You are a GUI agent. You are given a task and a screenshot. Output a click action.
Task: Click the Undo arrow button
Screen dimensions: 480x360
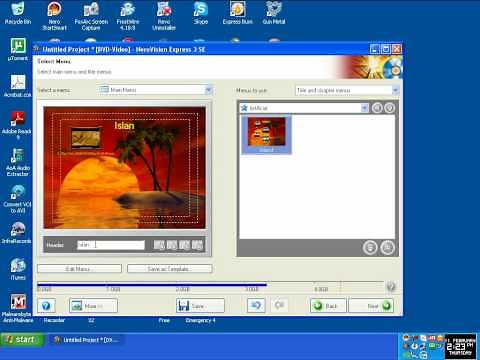point(256,305)
